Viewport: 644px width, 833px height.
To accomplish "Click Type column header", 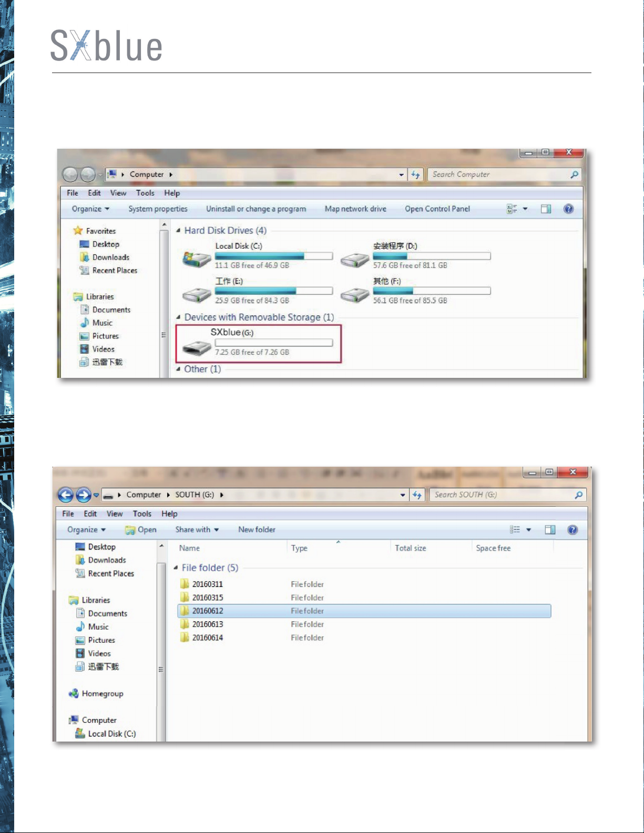I will click(x=299, y=548).
